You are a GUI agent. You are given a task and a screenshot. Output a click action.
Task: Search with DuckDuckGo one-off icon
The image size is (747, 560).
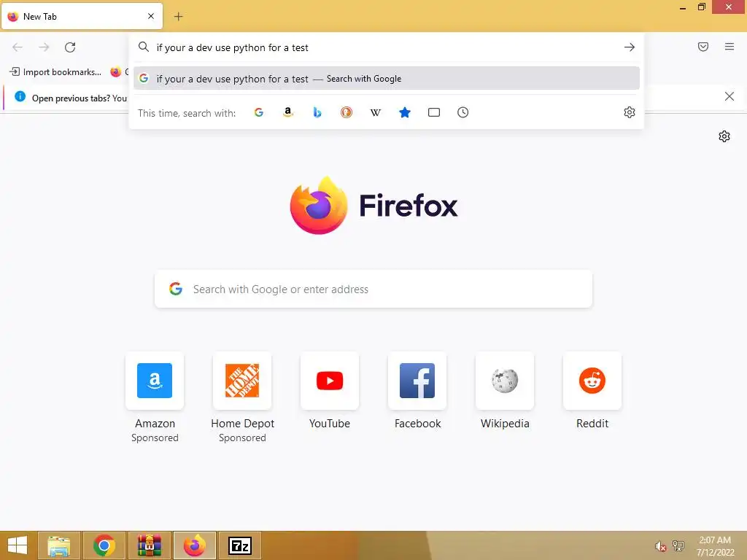(347, 112)
